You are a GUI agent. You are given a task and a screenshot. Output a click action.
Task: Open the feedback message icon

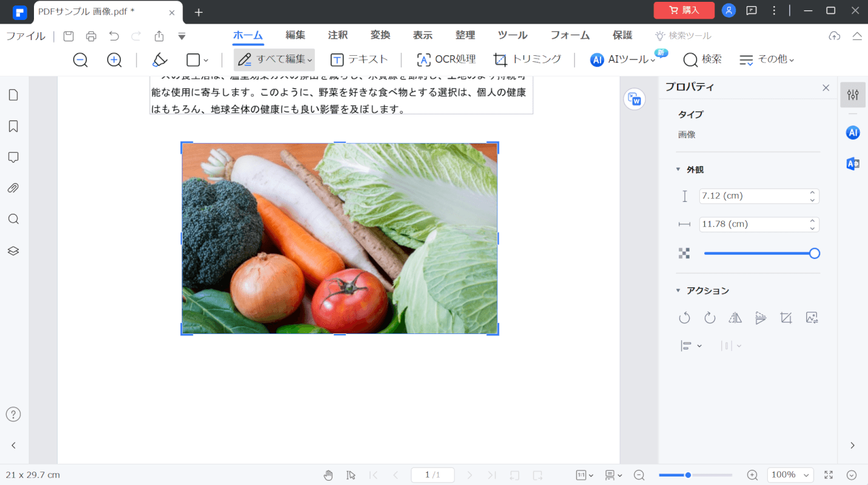pos(752,10)
